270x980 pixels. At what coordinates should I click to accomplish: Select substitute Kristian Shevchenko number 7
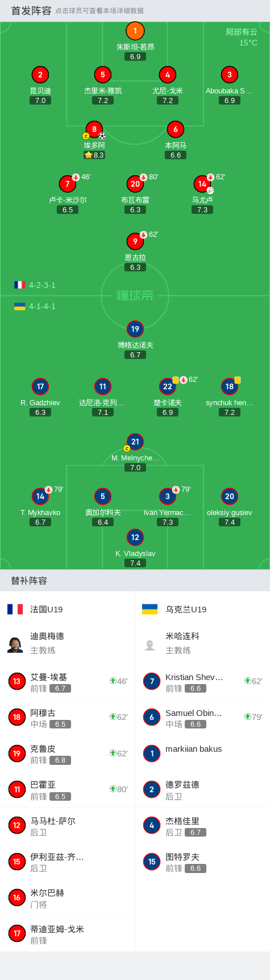[x=152, y=681]
